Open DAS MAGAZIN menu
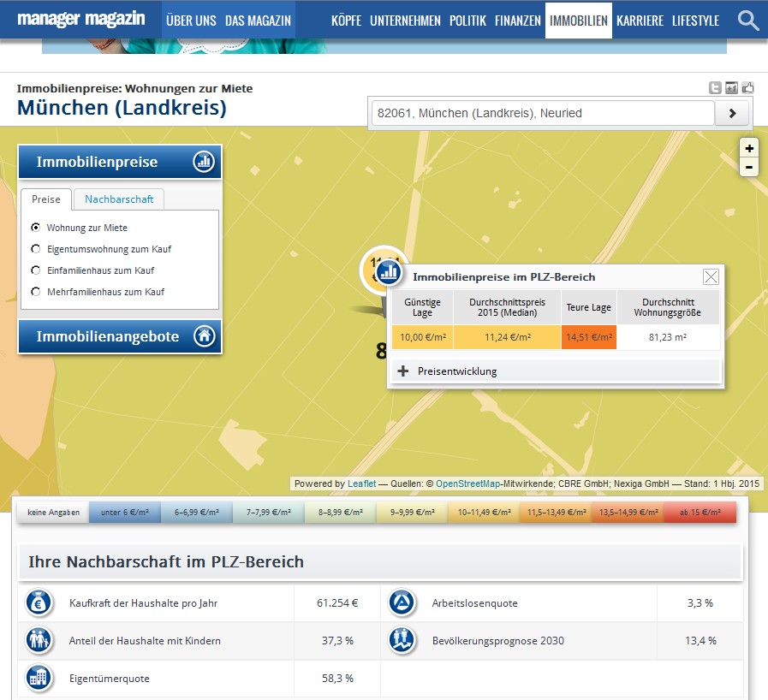Screen dimensions: 768x700 [258, 21]
